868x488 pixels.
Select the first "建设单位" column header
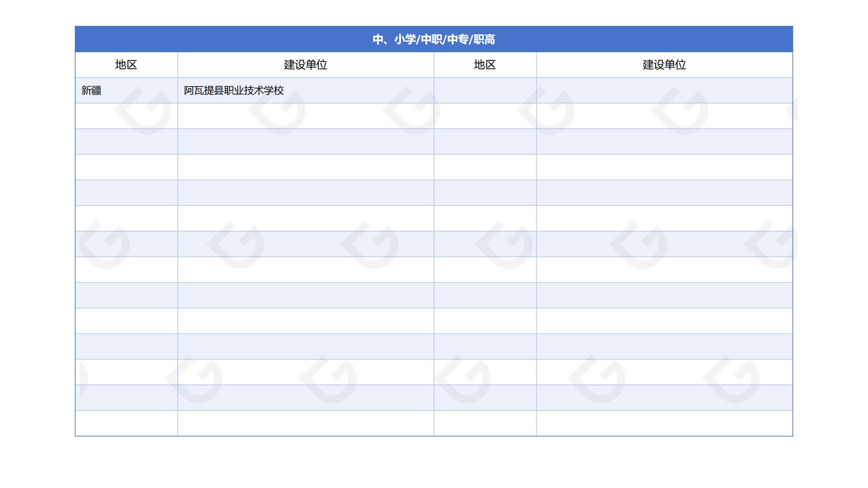point(306,65)
